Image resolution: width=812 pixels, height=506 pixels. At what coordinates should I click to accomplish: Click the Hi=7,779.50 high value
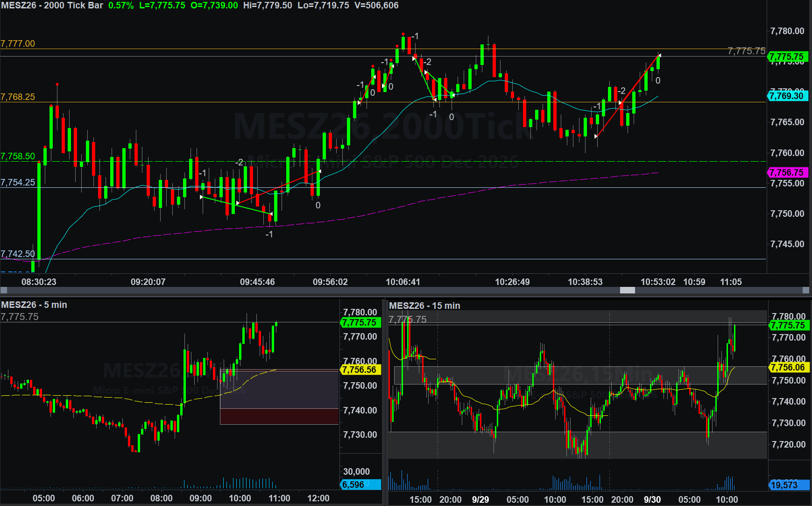tap(268, 6)
